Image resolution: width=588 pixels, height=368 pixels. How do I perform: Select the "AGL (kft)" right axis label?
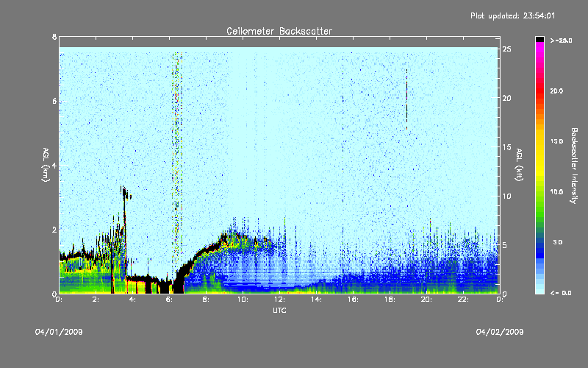point(519,165)
